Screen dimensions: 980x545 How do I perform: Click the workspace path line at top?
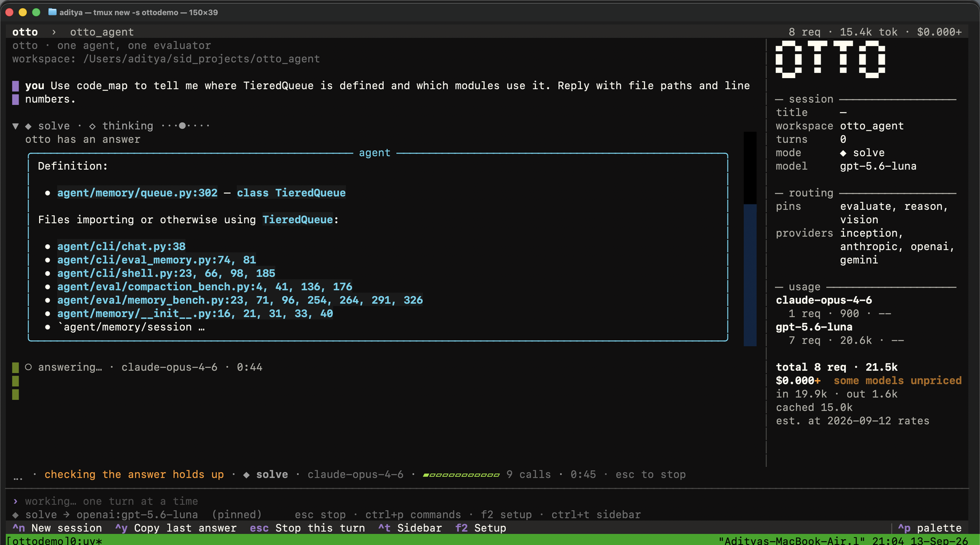point(166,59)
